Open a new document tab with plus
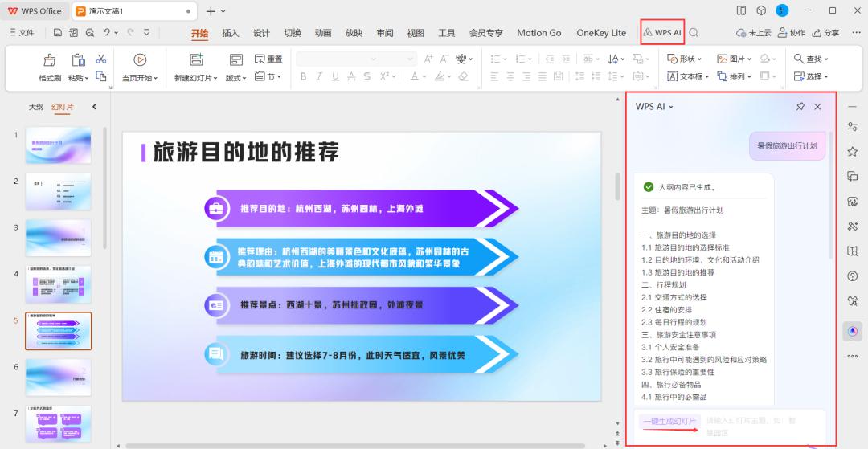This screenshot has height=449, width=868. (211, 11)
